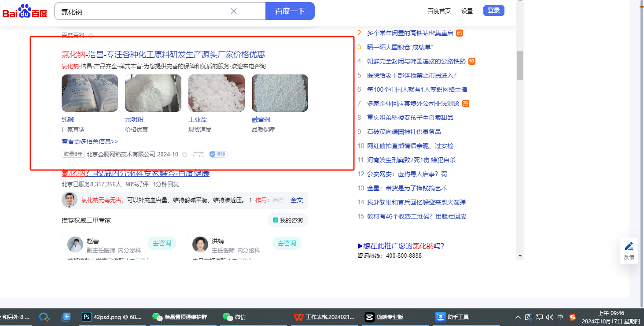Click 去咨询 for doctor 赵蕾
644x326 pixels.
162,243
